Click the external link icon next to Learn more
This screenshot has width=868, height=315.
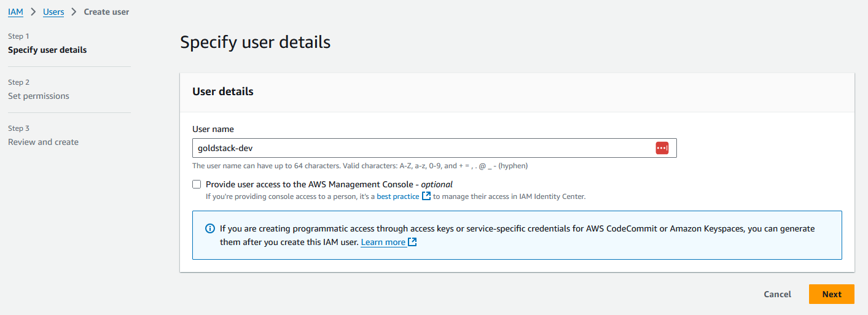coord(413,242)
